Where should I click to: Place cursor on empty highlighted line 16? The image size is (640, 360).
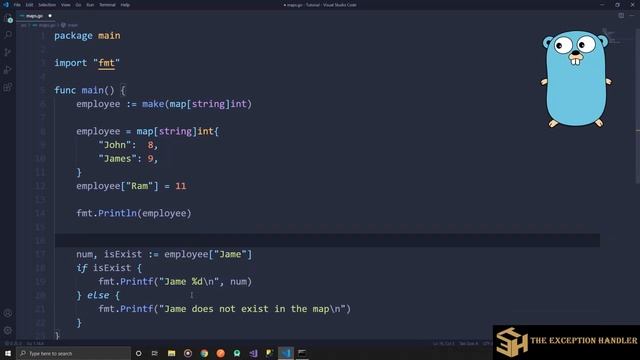pyautogui.click(x=327, y=240)
